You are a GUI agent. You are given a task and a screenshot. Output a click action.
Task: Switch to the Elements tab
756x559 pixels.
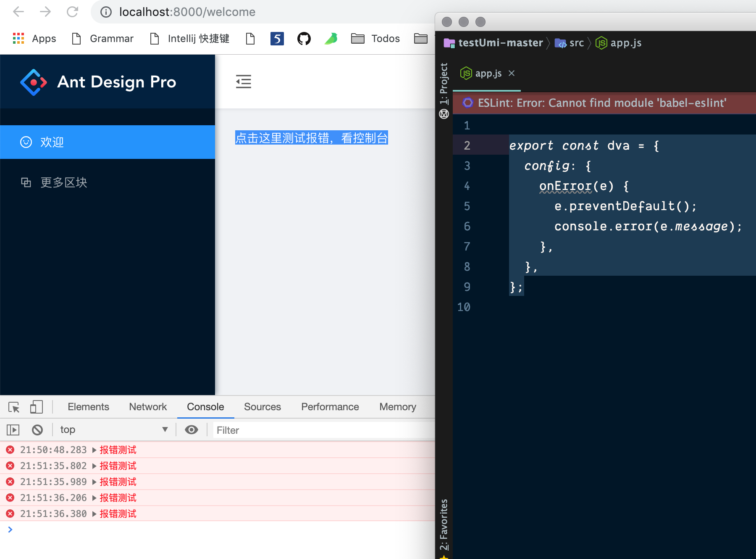(x=88, y=407)
